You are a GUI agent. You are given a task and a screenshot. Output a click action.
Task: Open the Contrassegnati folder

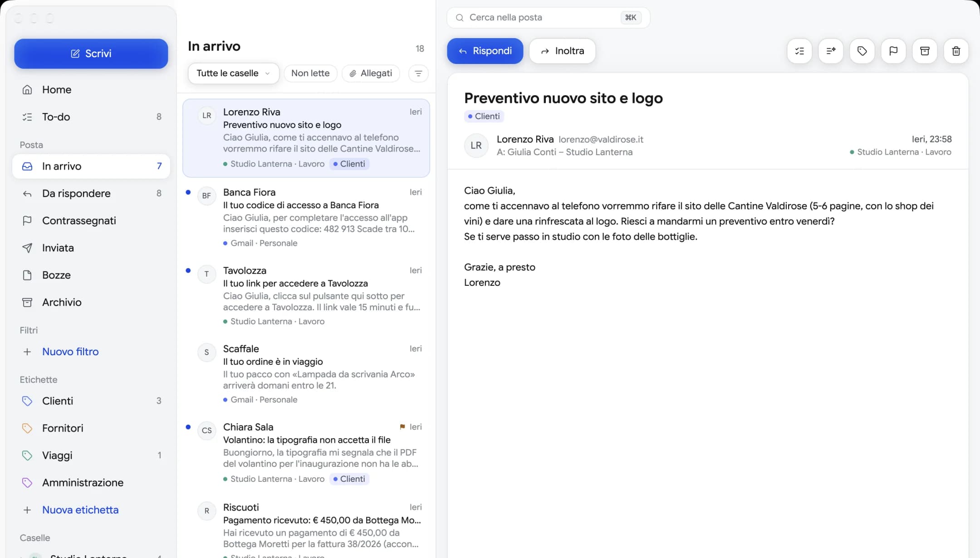pyautogui.click(x=91, y=221)
